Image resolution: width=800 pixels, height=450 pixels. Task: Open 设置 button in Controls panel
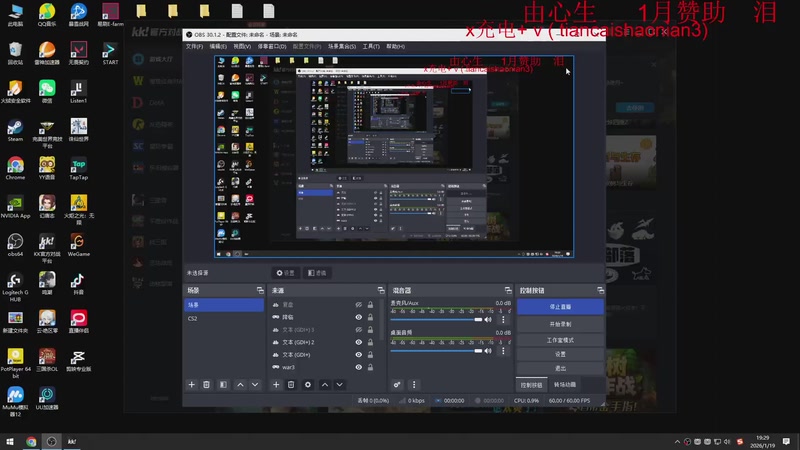(x=560, y=354)
